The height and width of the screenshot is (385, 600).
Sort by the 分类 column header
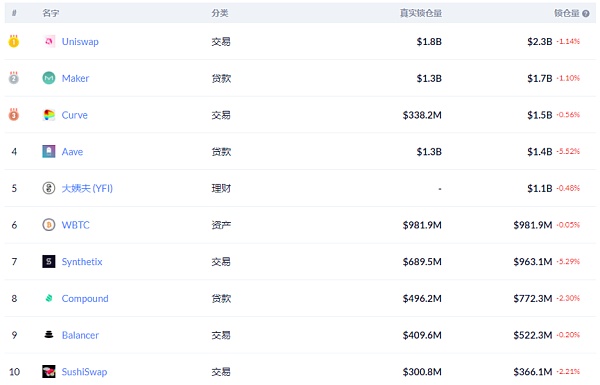pos(220,13)
